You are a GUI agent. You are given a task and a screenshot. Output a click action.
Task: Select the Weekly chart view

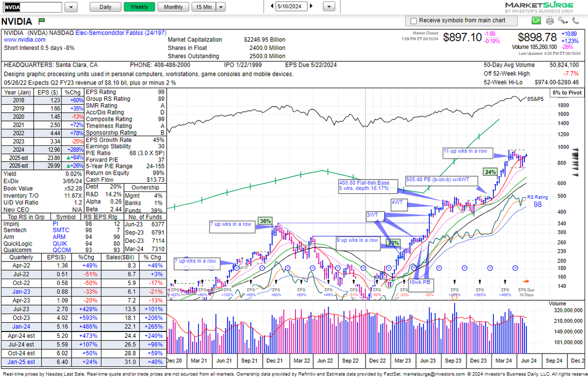click(139, 7)
